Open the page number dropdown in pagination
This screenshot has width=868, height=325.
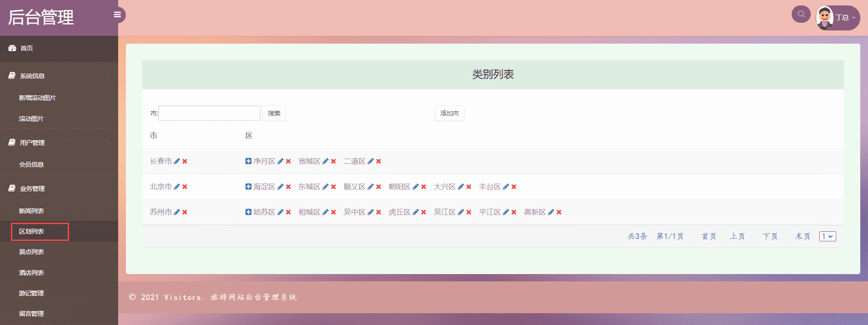(828, 236)
